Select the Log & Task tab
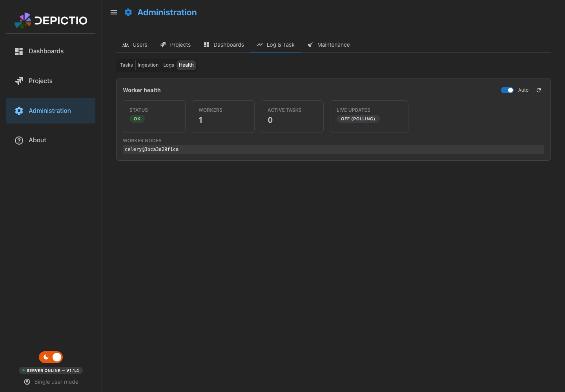 (275, 45)
